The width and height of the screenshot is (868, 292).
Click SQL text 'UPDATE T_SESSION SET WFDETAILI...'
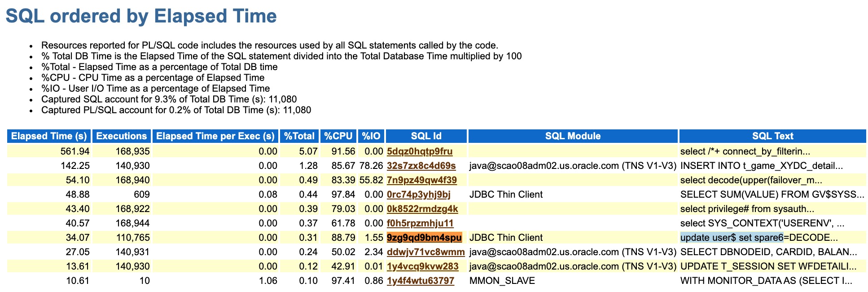tap(768, 266)
